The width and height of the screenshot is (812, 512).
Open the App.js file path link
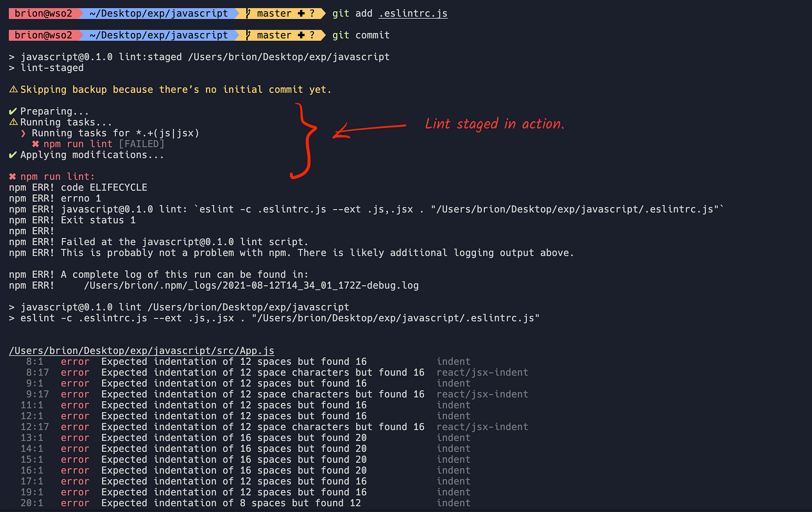pos(141,350)
